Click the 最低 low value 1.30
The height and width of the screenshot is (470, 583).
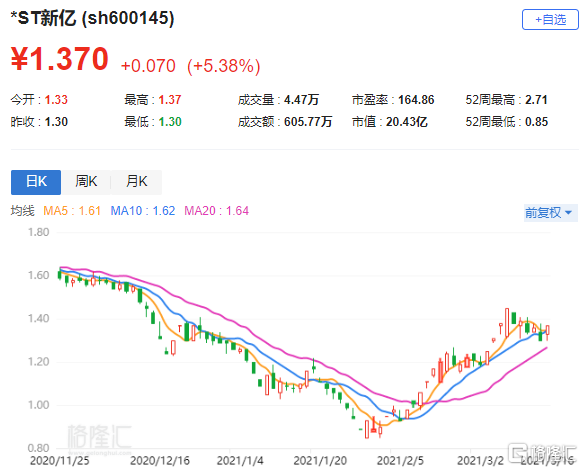[x=170, y=122]
